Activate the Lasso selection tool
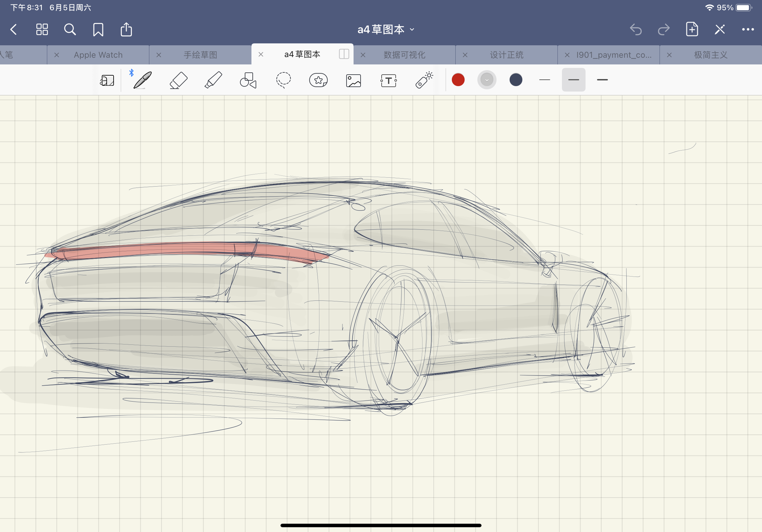Screen dimensions: 762x532 pos(283,80)
